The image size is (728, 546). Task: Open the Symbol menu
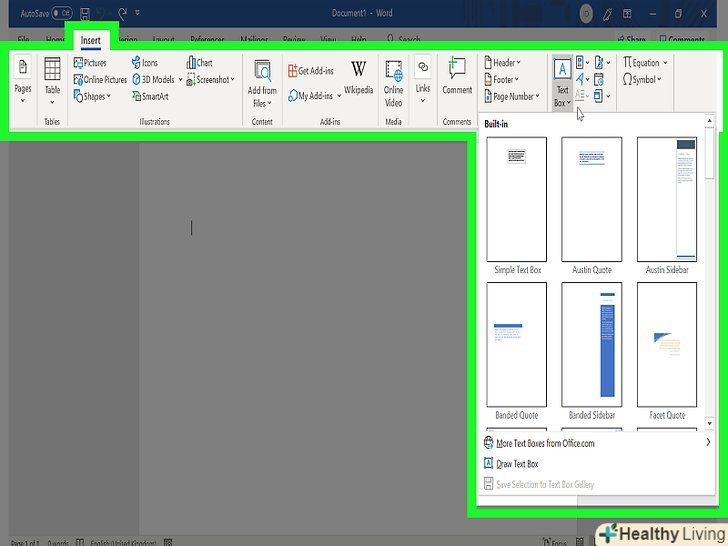(x=642, y=79)
